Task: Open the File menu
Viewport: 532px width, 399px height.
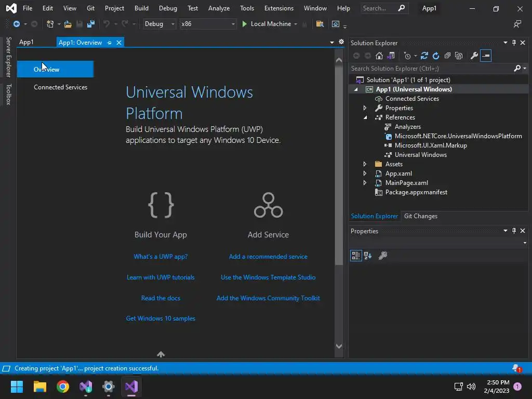Action: pos(28,8)
